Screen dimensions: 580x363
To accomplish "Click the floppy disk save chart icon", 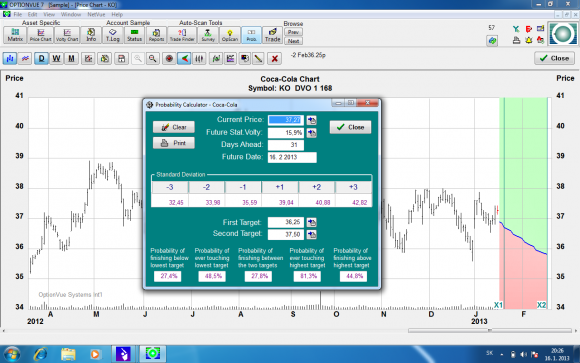I will click(121, 58).
